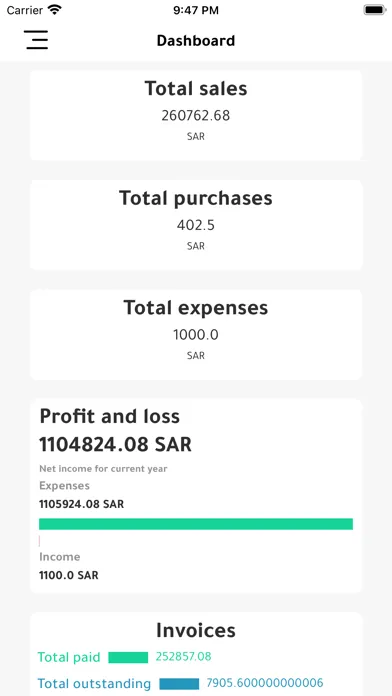The height and width of the screenshot is (696, 392).
Task: Select the Total sales card title
Action: 196,88
